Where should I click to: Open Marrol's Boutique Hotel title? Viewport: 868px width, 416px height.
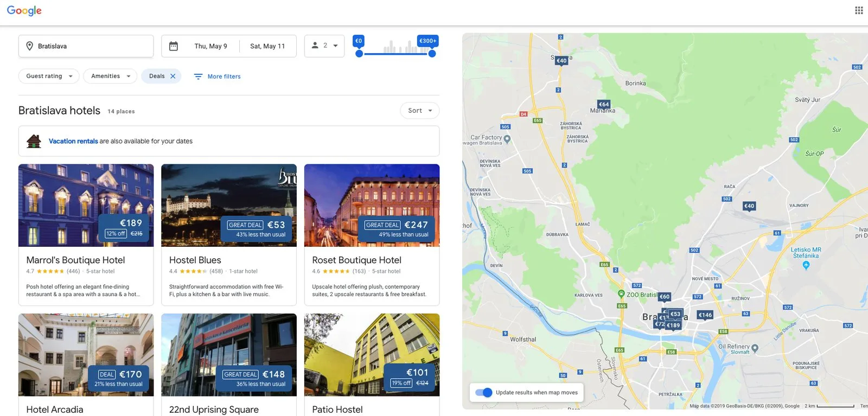click(x=75, y=260)
